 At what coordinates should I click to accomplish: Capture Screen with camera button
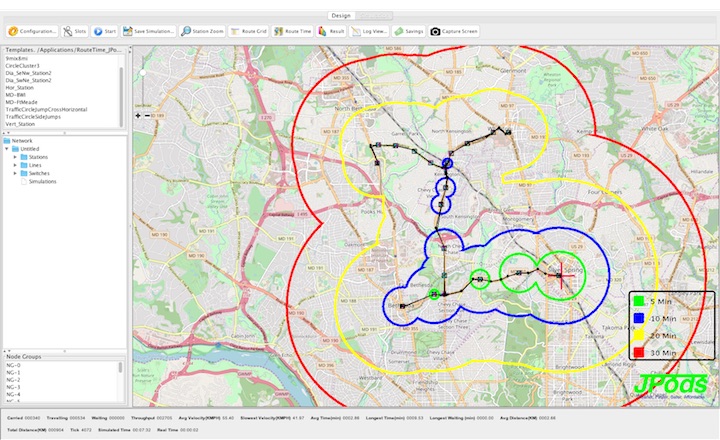click(x=454, y=31)
